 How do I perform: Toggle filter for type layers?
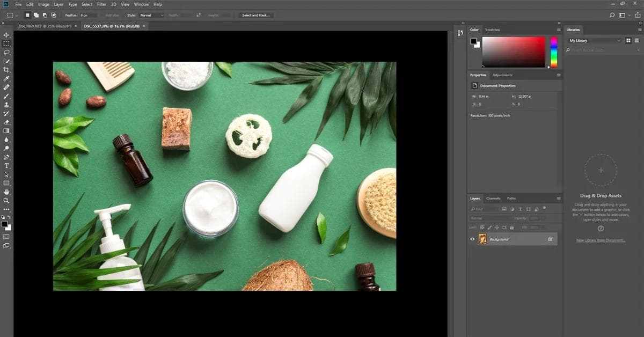pos(521,209)
